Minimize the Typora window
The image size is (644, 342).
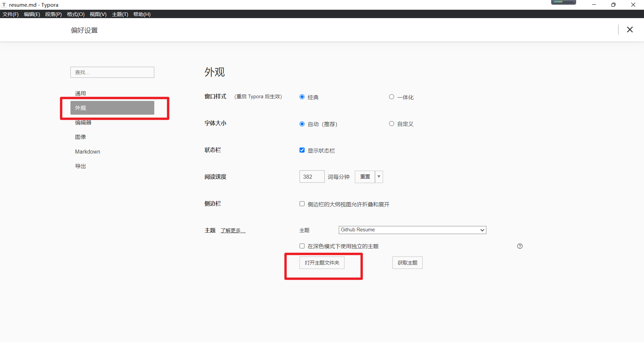[594, 5]
